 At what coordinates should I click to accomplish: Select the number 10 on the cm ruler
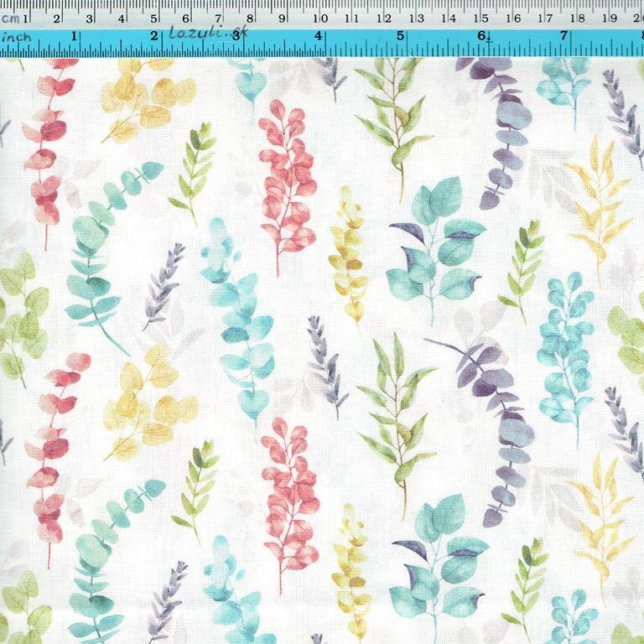point(320,18)
